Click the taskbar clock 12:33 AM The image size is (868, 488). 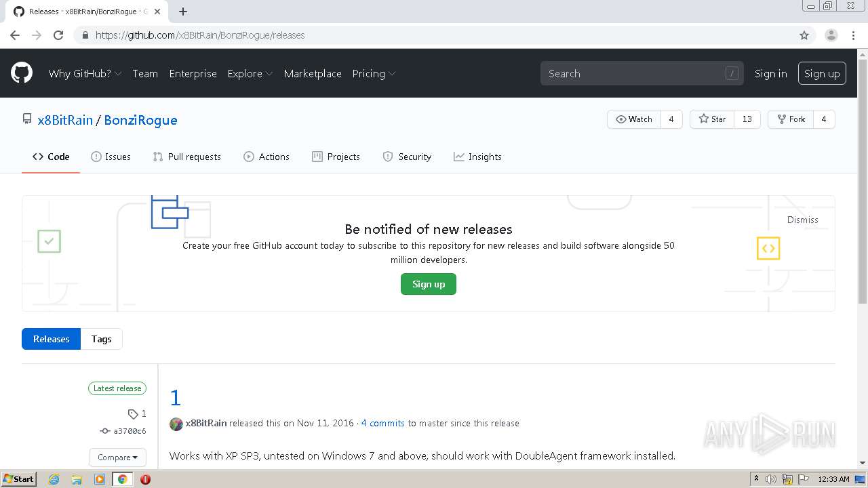click(x=833, y=479)
